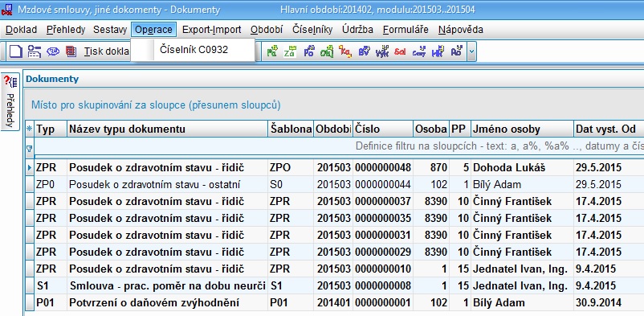Viewport: 644px width, 316px height.
Task: Click the blue HK toolbar icon
Action: 438,51
